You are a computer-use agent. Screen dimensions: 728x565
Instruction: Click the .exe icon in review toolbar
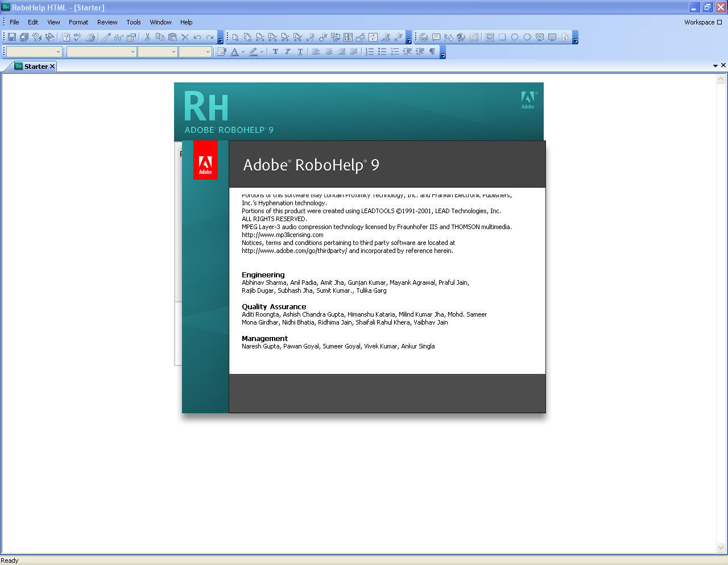tap(386, 37)
